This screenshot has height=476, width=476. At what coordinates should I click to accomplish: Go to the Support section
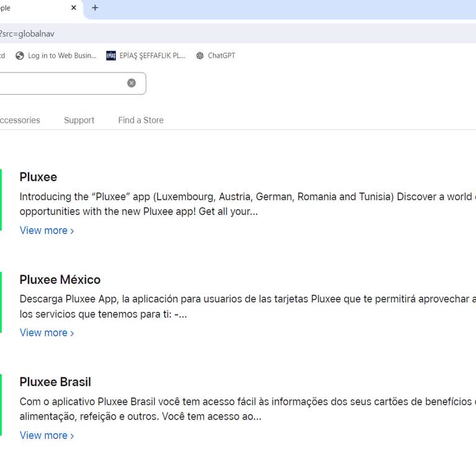coord(79,120)
